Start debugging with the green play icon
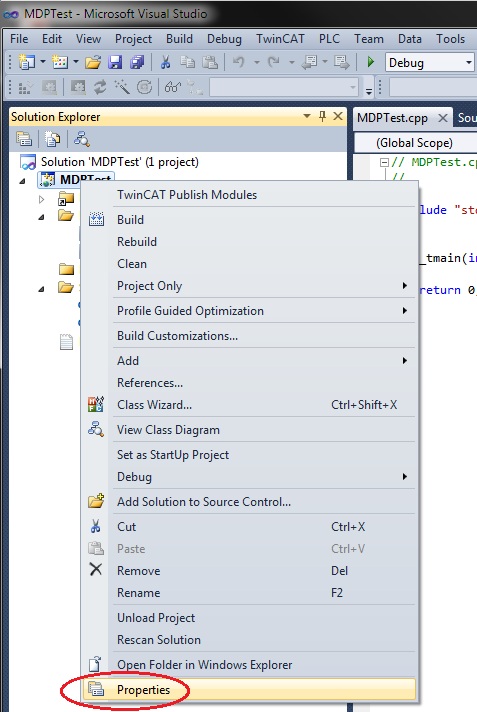477x712 pixels. (371, 62)
